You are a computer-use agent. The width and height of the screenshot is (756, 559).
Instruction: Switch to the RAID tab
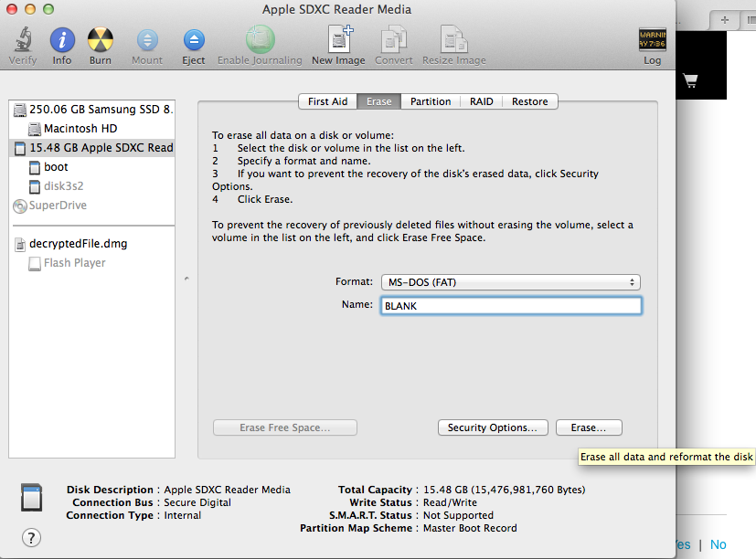coord(482,101)
